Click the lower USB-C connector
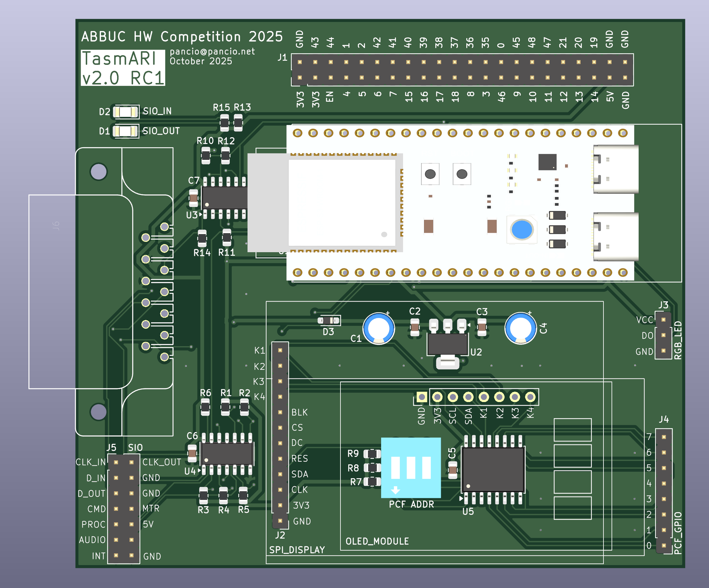This screenshot has width=709, height=588. pos(616,237)
